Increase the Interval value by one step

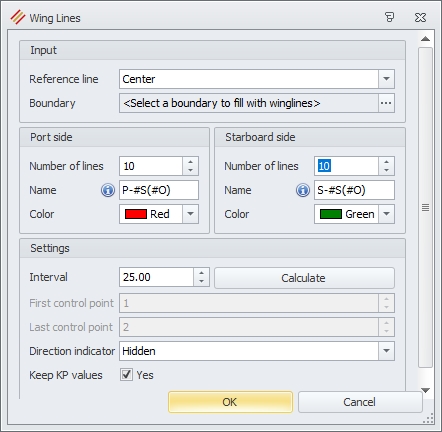click(201, 273)
